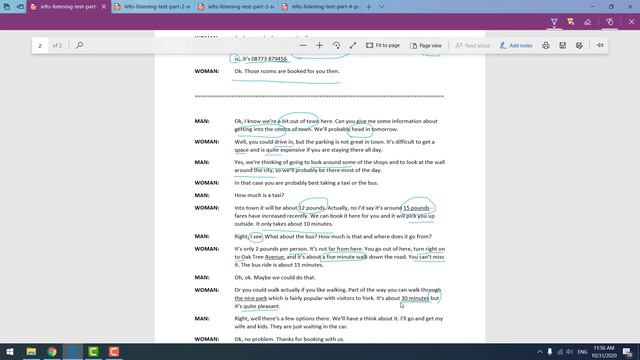
Task: Open the taskbar clock and date
Action: click(604, 351)
